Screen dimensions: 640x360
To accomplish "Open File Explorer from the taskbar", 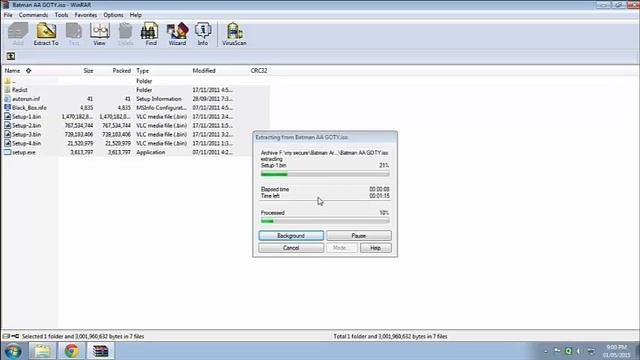I will point(42,351).
